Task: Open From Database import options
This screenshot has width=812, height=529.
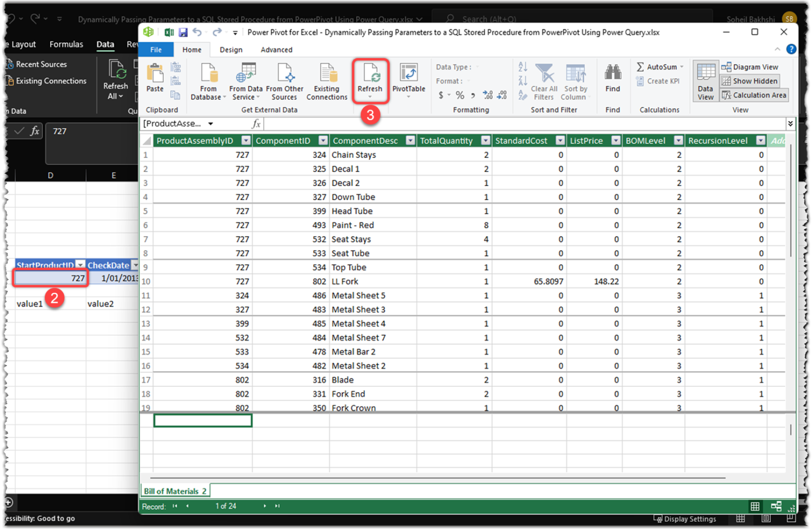Action: click(x=208, y=81)
